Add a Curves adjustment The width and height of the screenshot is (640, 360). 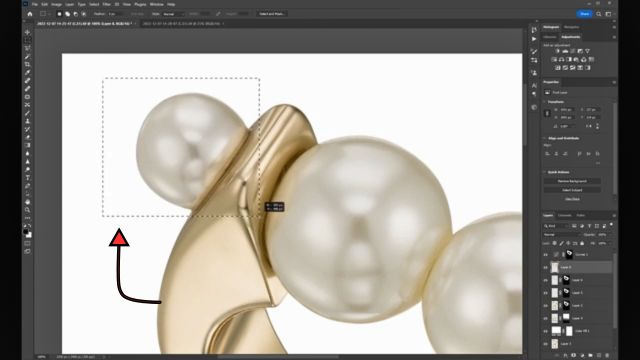[x=573, y=51]
